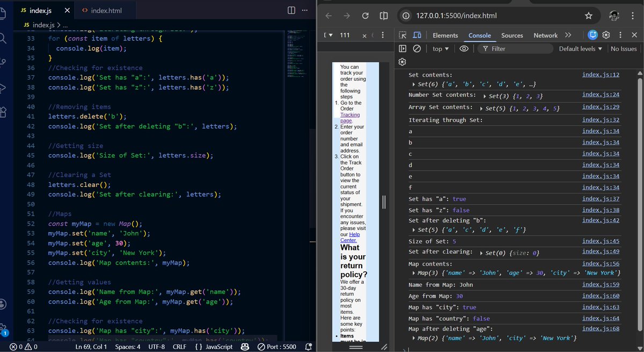Screen dimensions: 644x352
Task: Create live expression with eye icon
Action: tap(464, 48)
